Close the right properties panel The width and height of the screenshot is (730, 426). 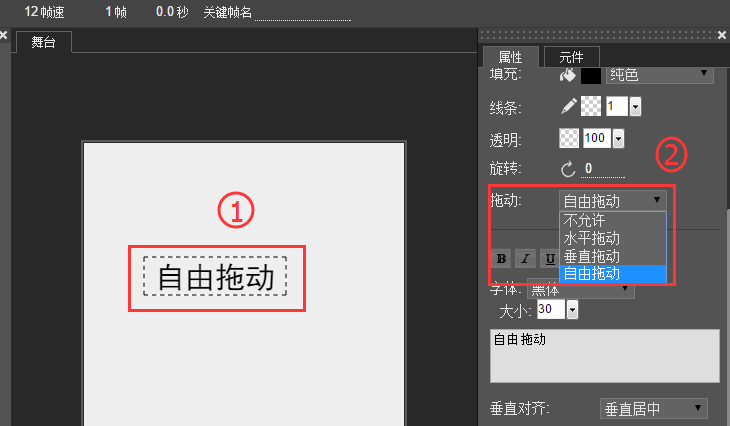(x=722, y=35)
